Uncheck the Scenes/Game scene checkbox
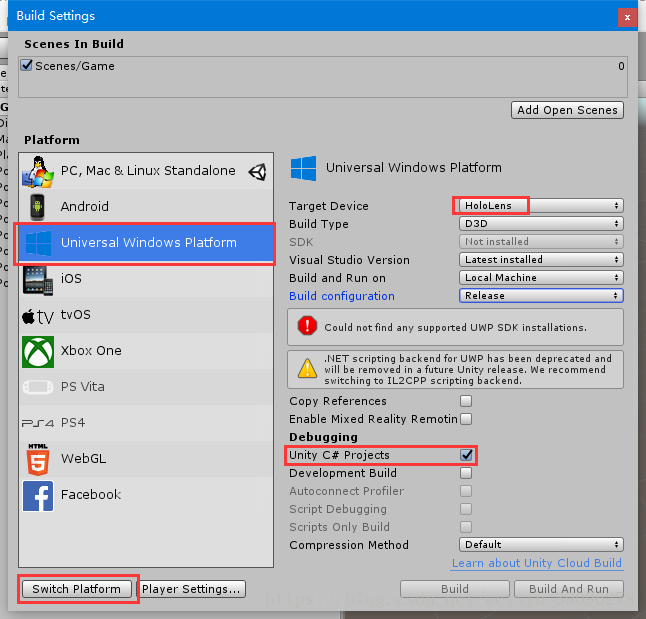 coord(26,65)
